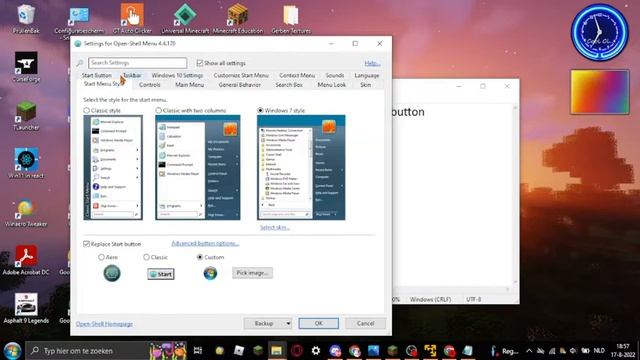Click the Windows 7 style Start orb
The image size is (640, 360).
(12, 351)
